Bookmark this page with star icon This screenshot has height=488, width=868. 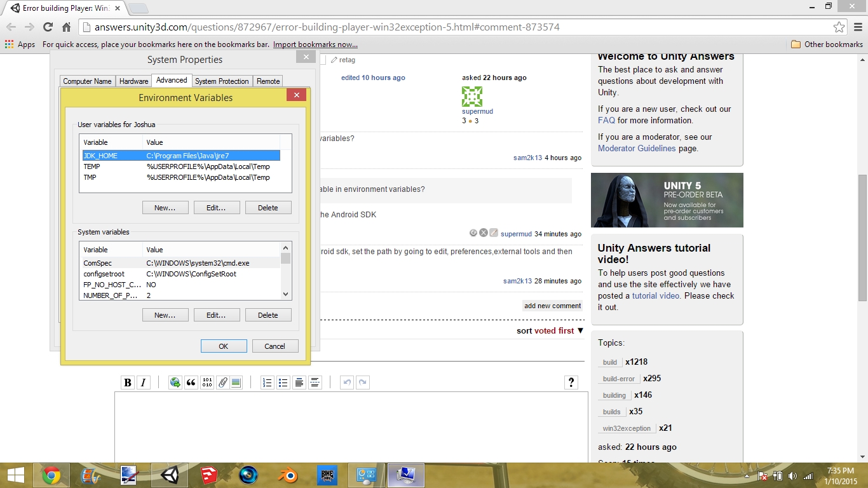[x=839, y=27]
